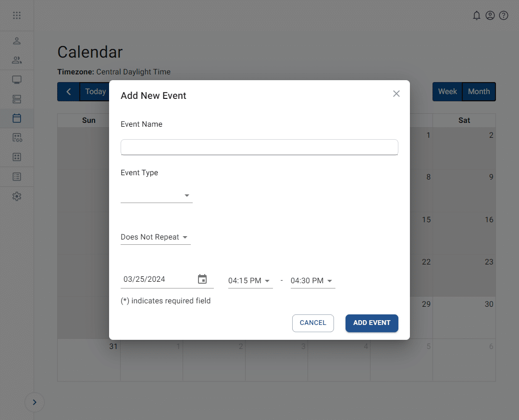
Task: Expand the Event Type dropdown
Action: 157,195
